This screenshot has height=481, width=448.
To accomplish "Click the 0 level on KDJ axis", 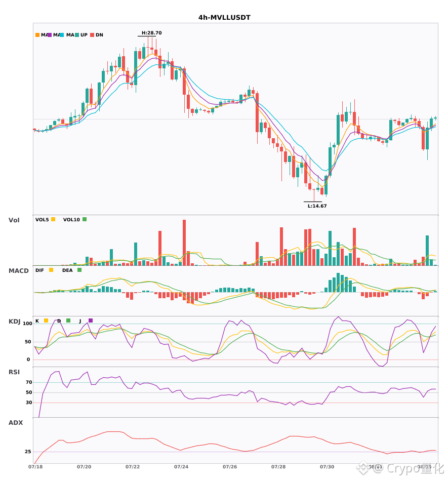I will coord(28,359).
